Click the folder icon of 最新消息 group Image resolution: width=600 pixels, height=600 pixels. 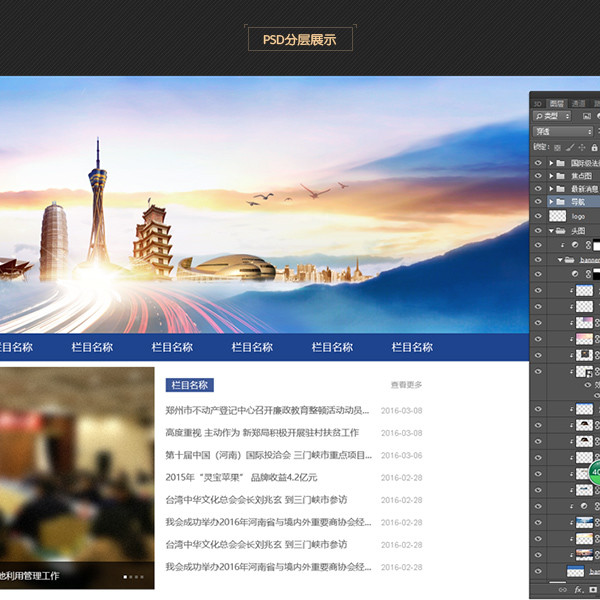(x=560, y=189)
